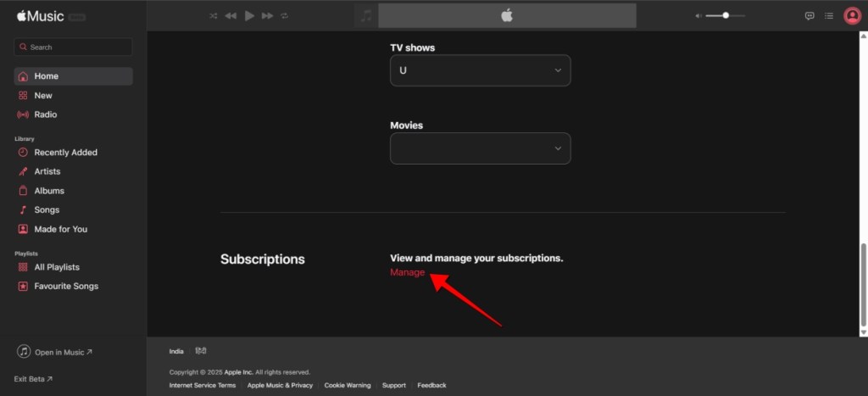This screenshot has height=396, width=868.
Task: Show Recently Added library
Action: coord(66,153)
